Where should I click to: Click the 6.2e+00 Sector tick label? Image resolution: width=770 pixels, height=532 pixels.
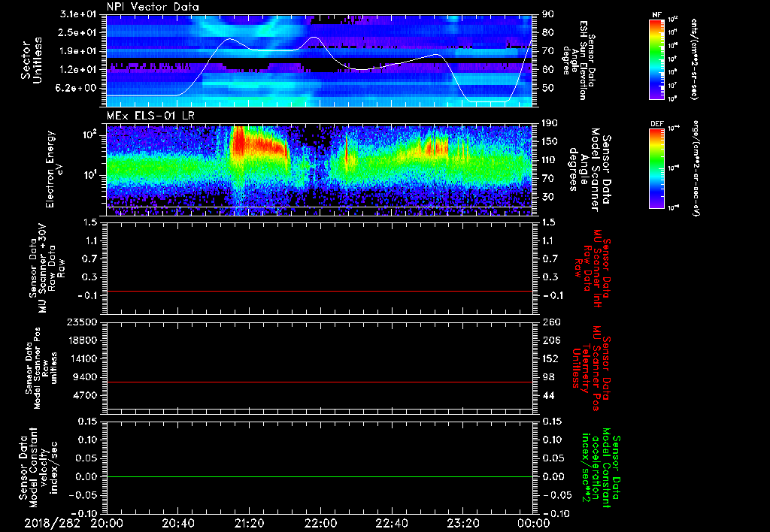[77, 89]
